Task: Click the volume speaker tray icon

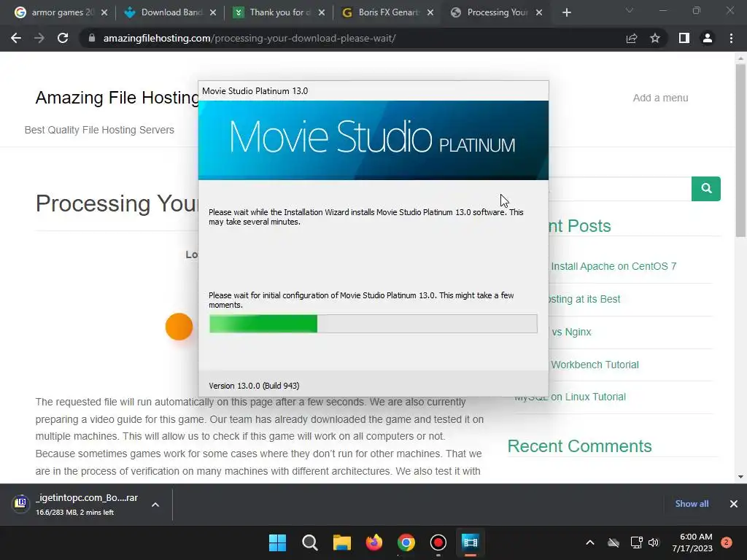Action: tap(654, 542)
